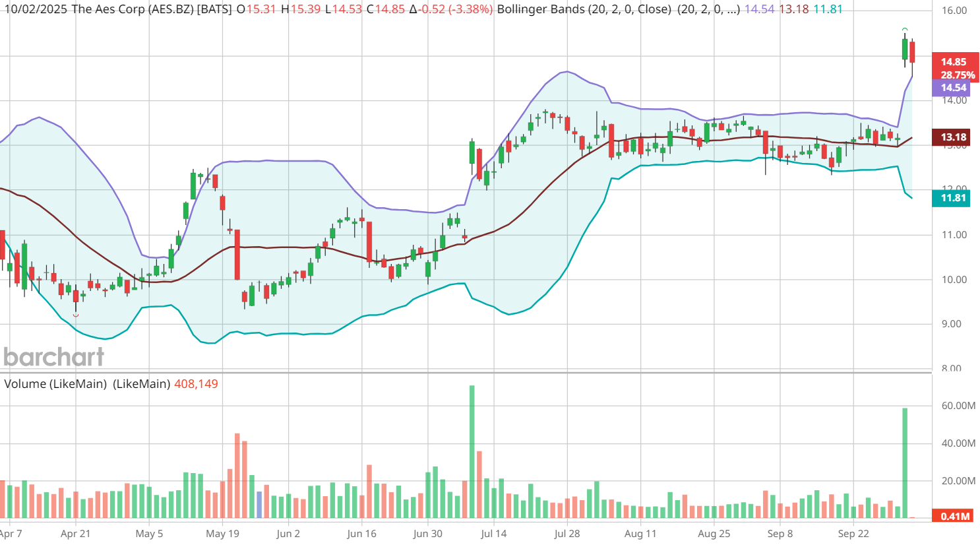980x545 pixels.
Task: Click the red 14.85 last price tag on axis
Action: pos(955,62)
